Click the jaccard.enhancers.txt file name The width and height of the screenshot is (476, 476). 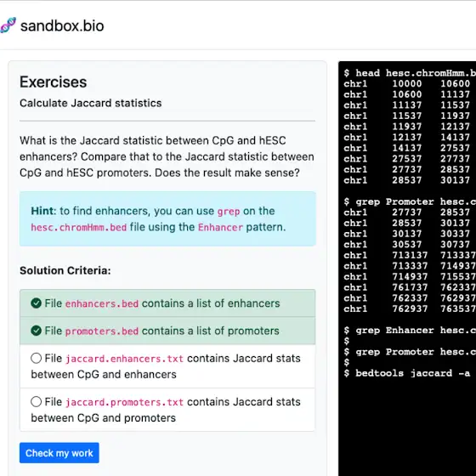click(124, 359)
